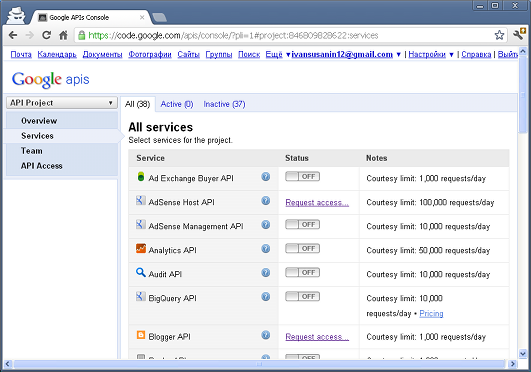Click the vertical scrollbar up arrow

point(523,51)
